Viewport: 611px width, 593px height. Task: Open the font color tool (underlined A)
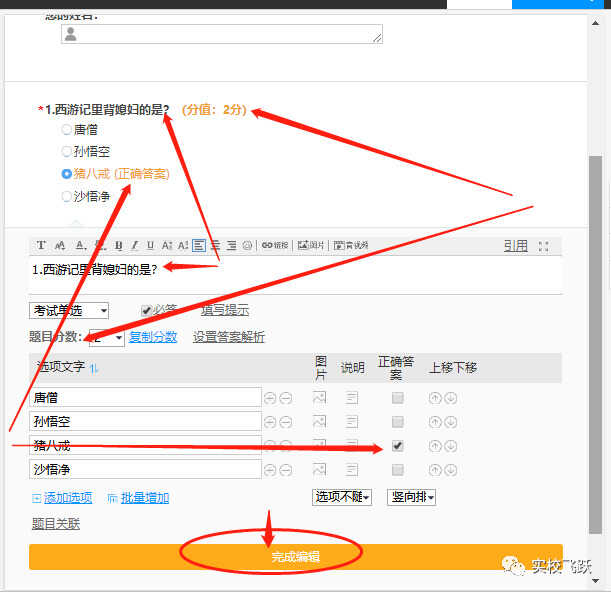(x=80, y=245)
